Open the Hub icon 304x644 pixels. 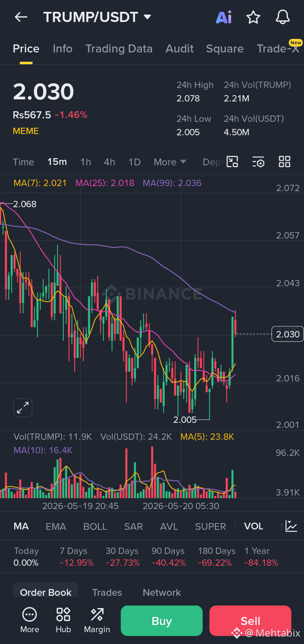click(x=63, y=620)
